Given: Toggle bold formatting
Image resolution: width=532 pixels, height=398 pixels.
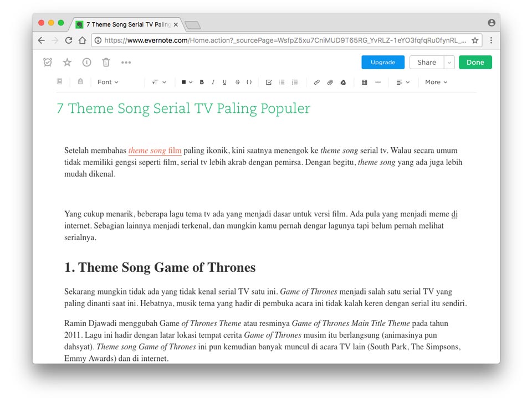Looking at the screenshot, I should (202, 82).
